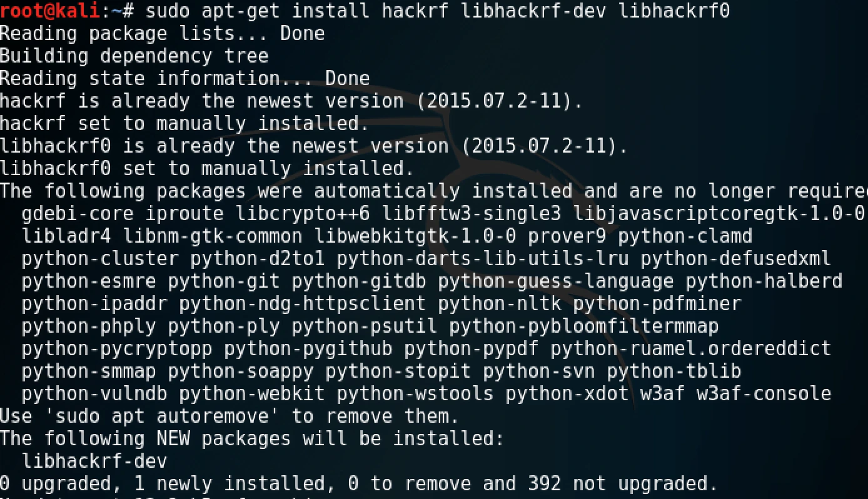Image resolution: width=868 pixels, height=499 pixels.
Task: Click the python-halberd package name
Action: coord(764,281)
